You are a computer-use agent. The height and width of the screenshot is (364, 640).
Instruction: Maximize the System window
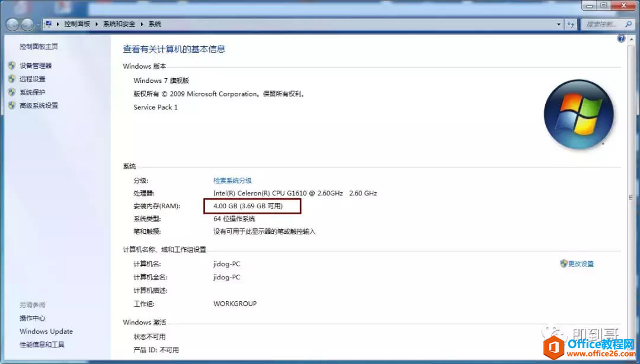(x=604, y=5)
